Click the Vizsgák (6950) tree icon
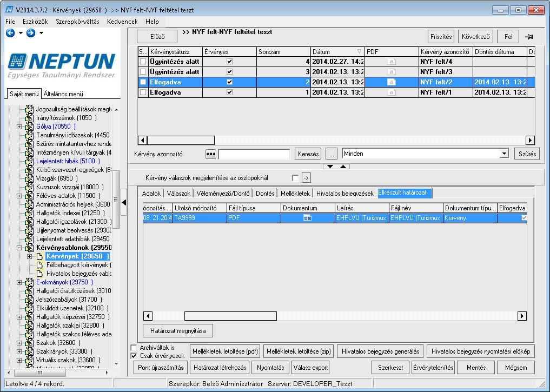 (x=29, y=178)
